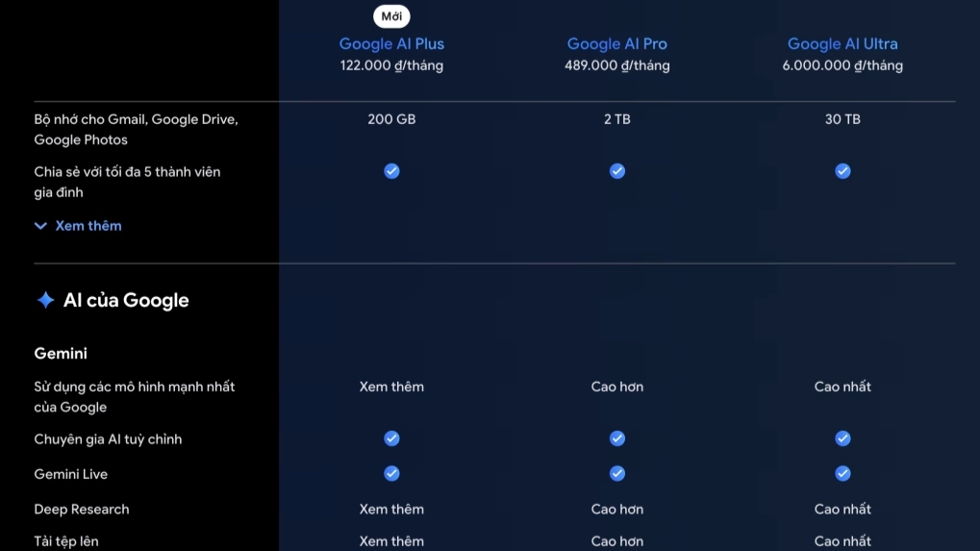Click the Google AI Plus plan heading
This screenshot has width=980, height=551.
point(391,43)
